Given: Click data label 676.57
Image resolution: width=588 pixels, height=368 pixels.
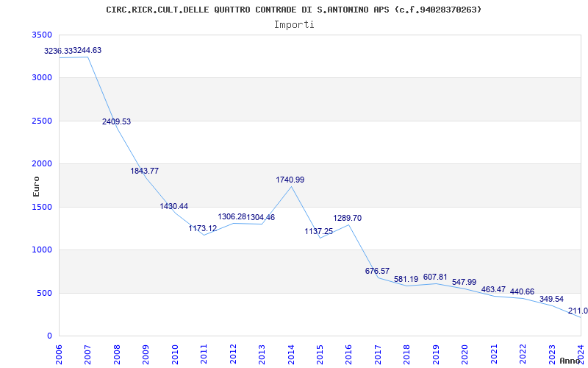Looking at the screenshot, I should [377, 271].
